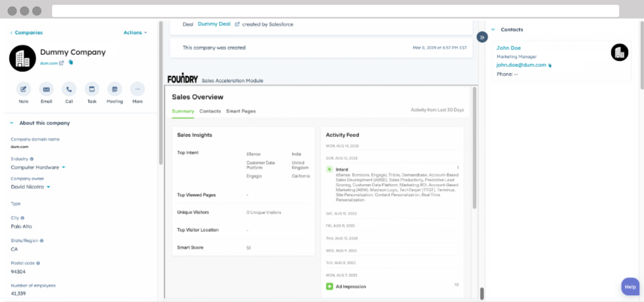
Task: Click the CA state value
Action: pos(14,249)
